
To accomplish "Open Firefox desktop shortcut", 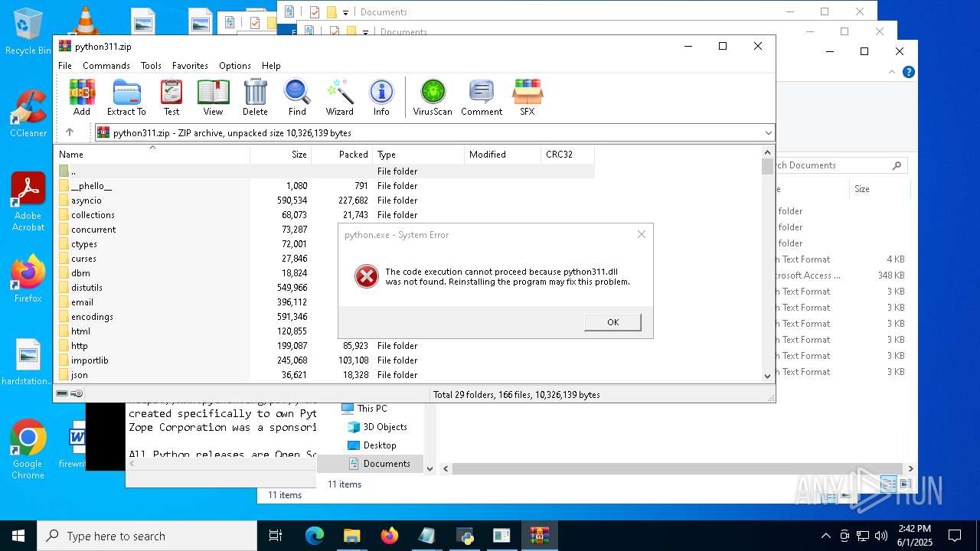I will click(x=28, y=279).
